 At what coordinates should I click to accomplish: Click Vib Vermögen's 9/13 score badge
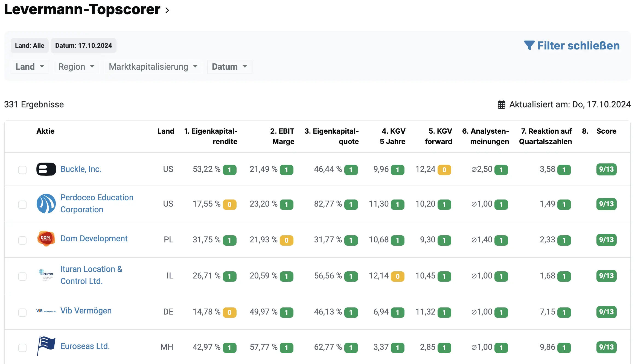tap(606, 312)
